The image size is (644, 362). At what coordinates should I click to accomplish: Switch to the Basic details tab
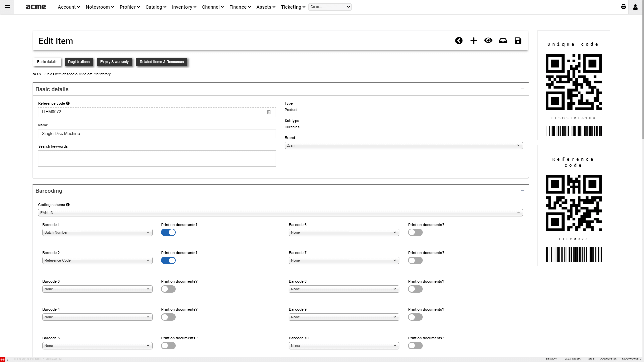47,62
